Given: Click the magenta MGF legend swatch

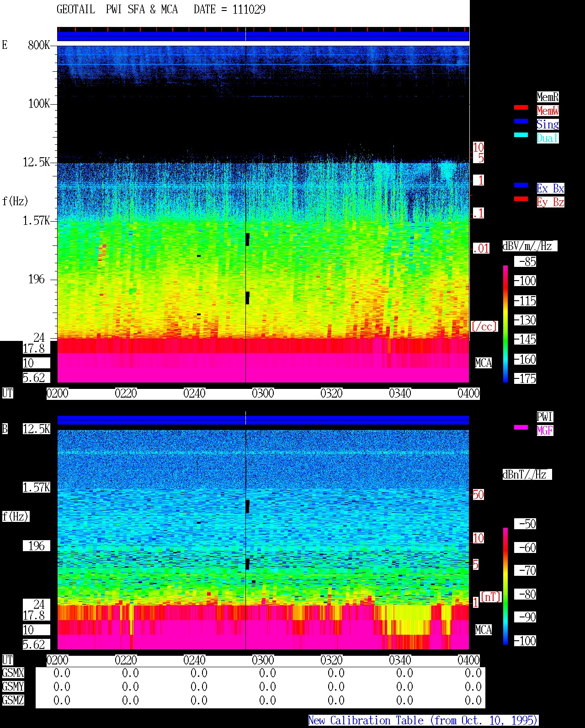Looking at the screenshot, I should coord(521,427).
